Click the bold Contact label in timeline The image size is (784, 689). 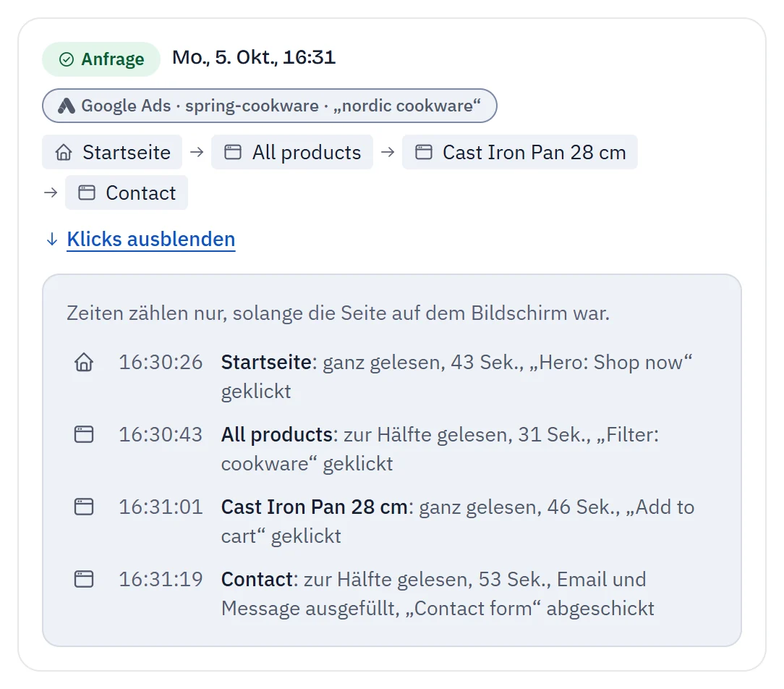point(257,580)
